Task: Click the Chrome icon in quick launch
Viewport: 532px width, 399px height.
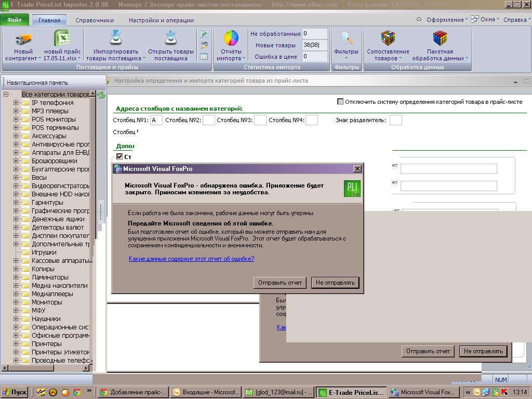Action: (x=77, y=392)
